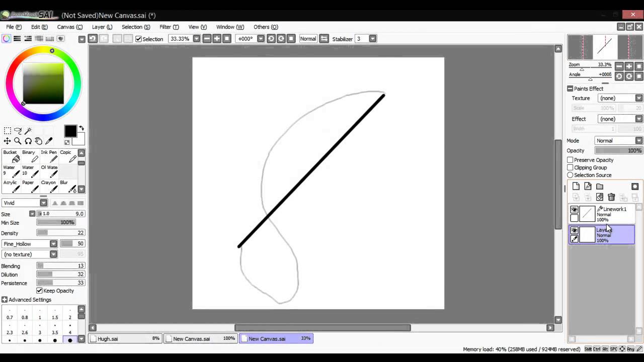Enable Clipping Group
Viewport: 644px width, 362px height.
click(x=570, y=167)
